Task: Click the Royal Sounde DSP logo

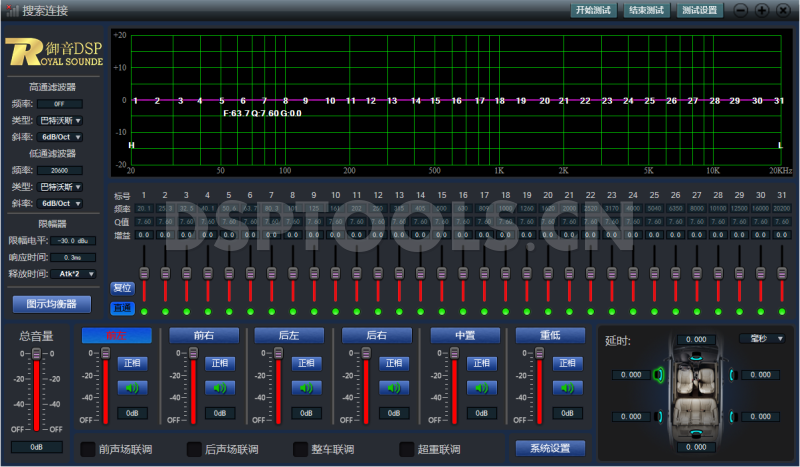Action: 54,53
